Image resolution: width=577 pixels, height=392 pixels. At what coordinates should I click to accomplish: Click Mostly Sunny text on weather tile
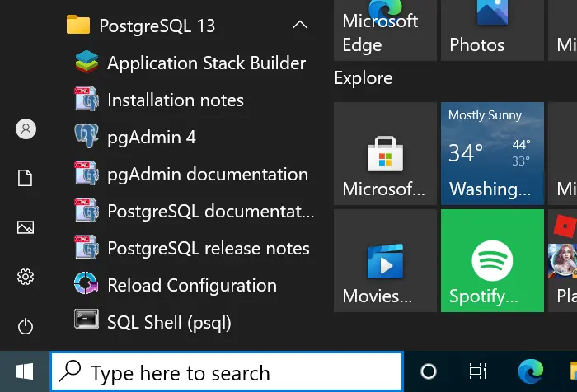485,115
